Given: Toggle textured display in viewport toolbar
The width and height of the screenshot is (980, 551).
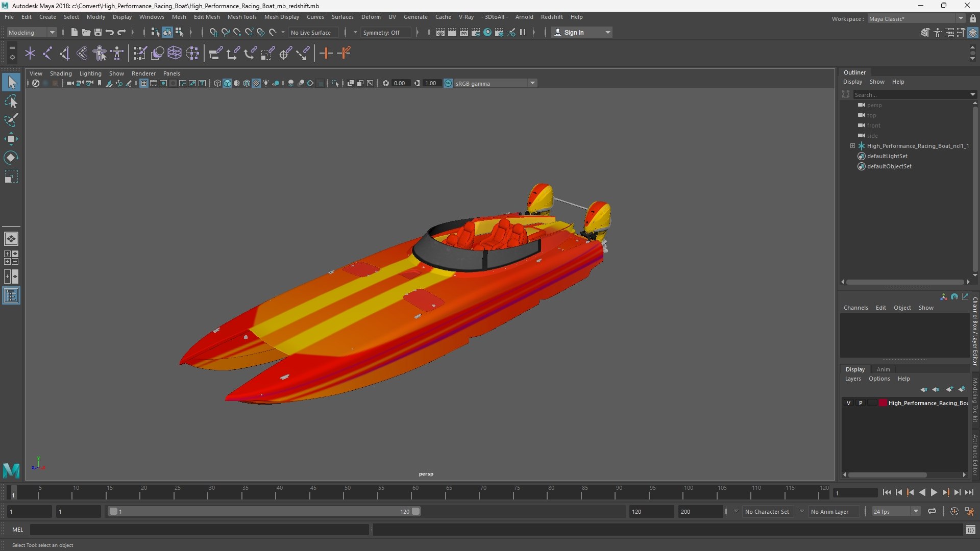Looking at the screenshot, I should click(256, 83).
